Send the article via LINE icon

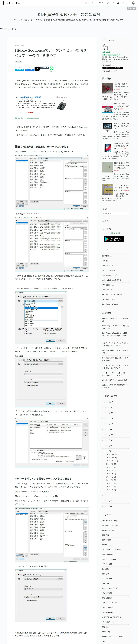tap(51, 68)
